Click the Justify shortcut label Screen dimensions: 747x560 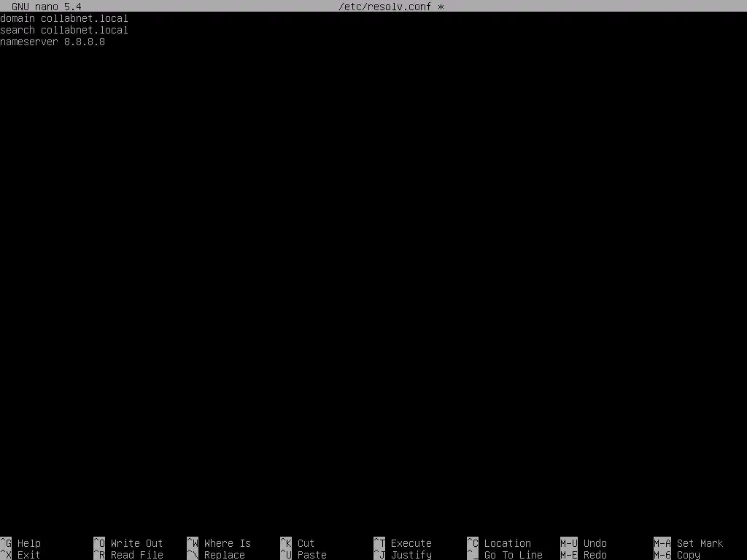pos(411,555)
